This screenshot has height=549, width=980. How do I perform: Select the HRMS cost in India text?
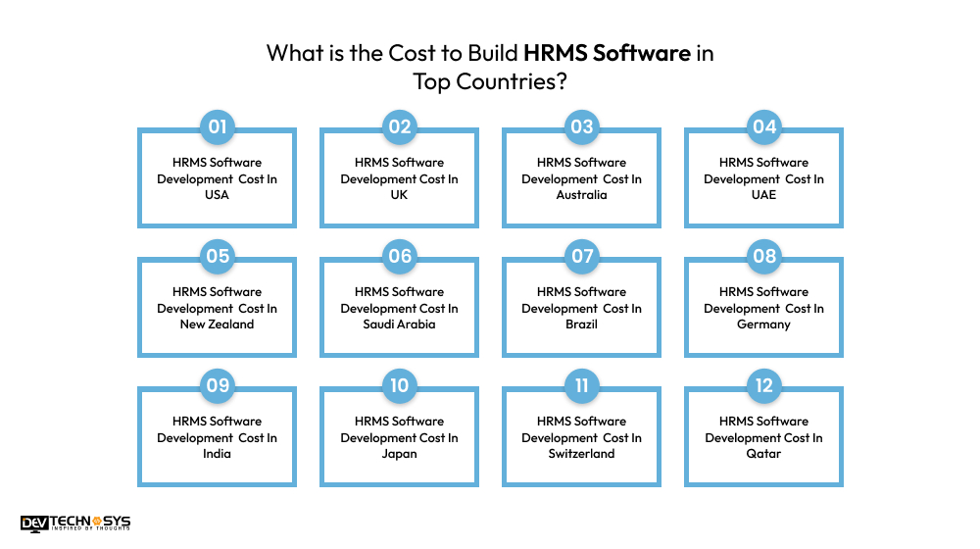coord(217,437)
